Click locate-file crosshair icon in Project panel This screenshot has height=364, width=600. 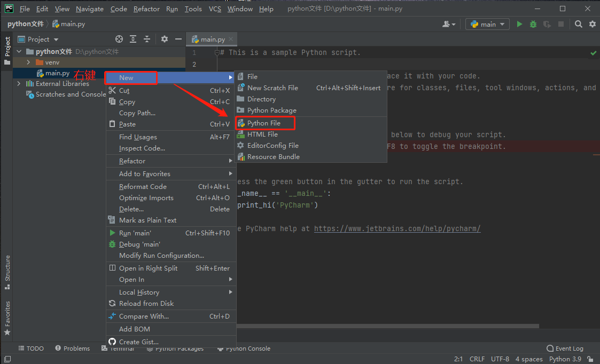(x=119, y=39)
